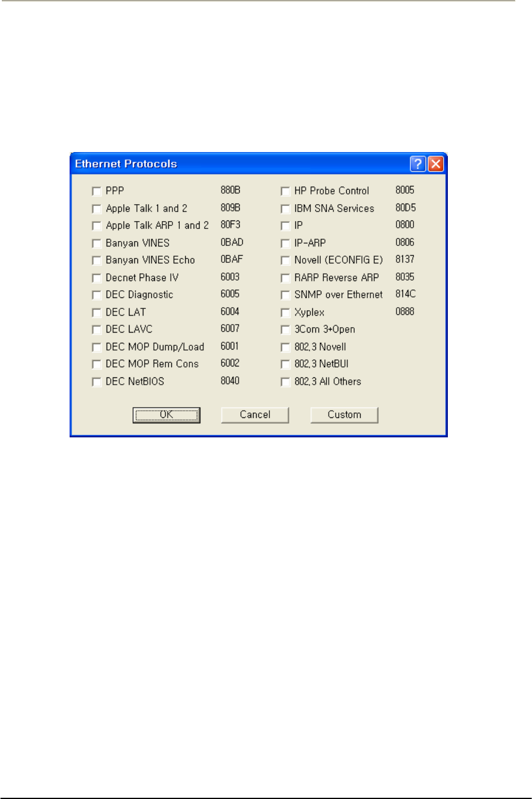Enable 802.3 Novell checkbox

pos(284,348)
